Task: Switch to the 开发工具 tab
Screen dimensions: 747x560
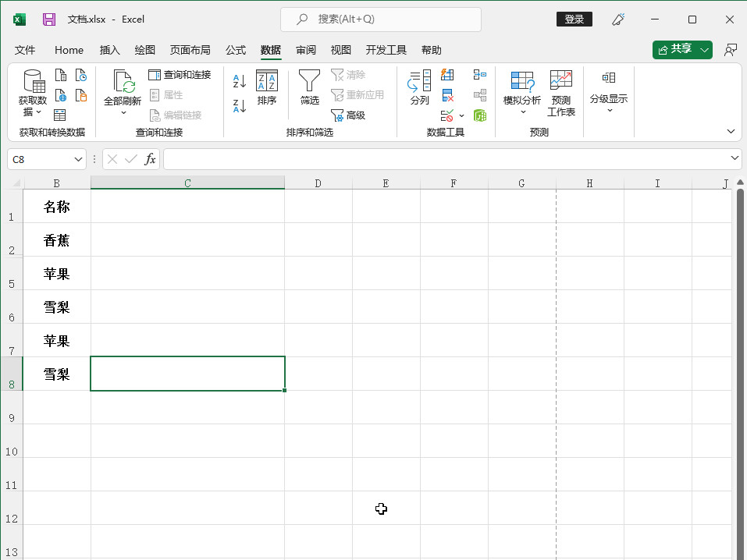Action: pyautogui.click(x=386, y=50)
